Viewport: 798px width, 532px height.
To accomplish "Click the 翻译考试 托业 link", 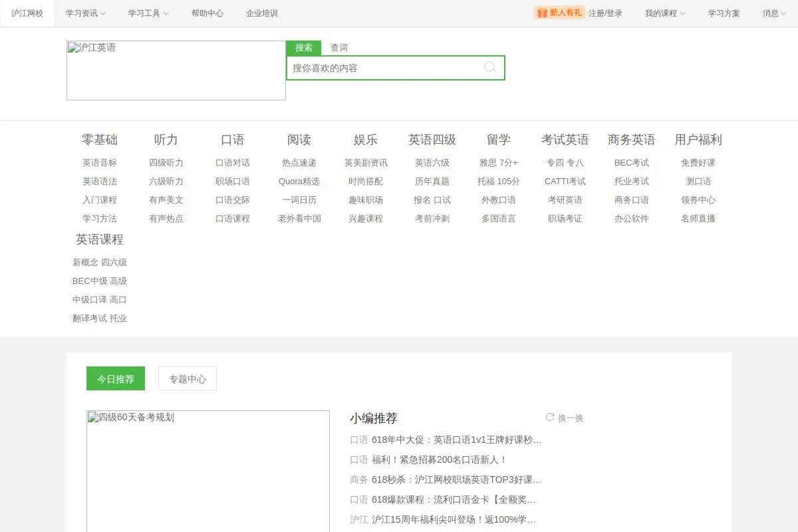I will pyautogui.click(x=100, y=319).
